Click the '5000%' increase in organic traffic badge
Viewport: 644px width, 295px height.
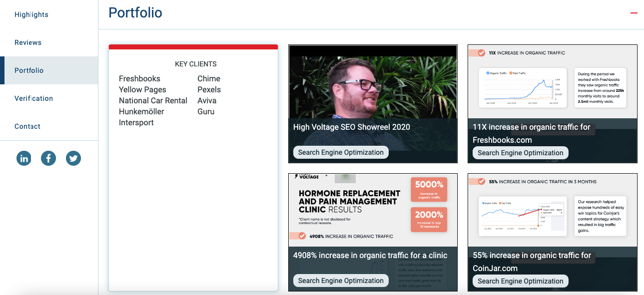[x=429, y=190]
